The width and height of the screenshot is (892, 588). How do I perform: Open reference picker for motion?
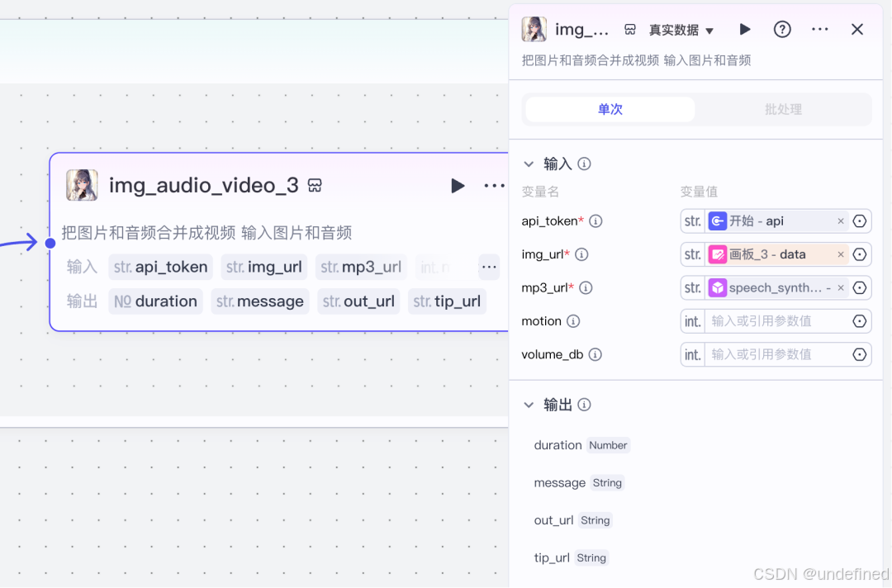(x=860, y=321)
